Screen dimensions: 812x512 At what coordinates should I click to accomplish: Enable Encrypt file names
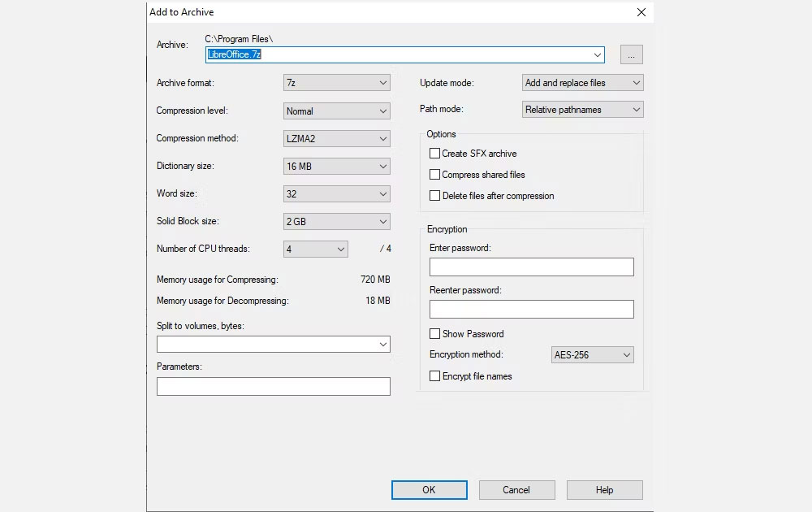click(x=434, y=375)
